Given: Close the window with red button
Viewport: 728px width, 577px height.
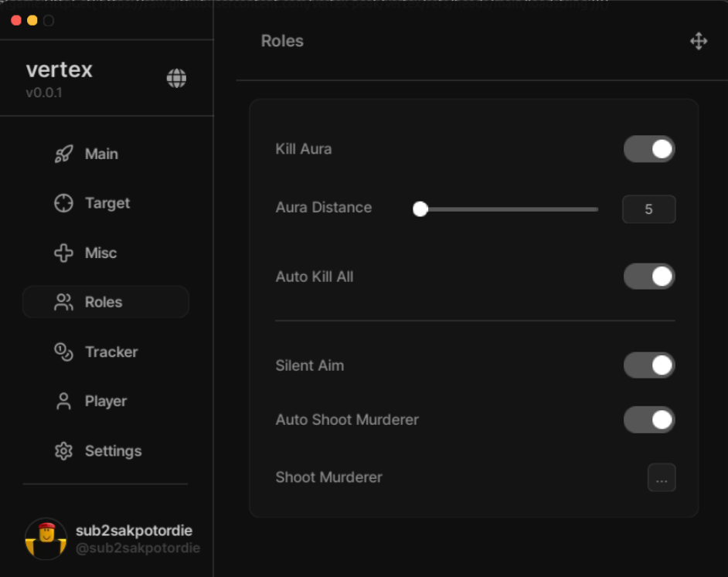Looking at the screenshot, I should pos(16,20).
